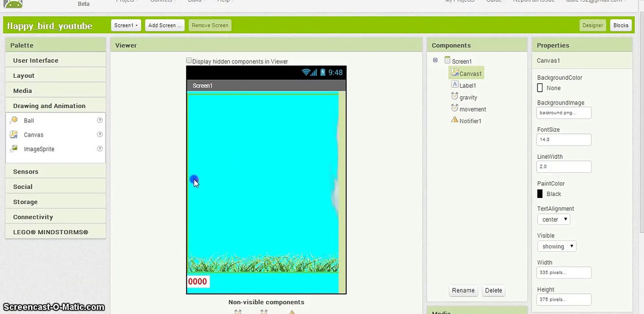Click the 0000 score label in the viewer
The width and height of the screenshot is (644, 314).
click(198, 282)
